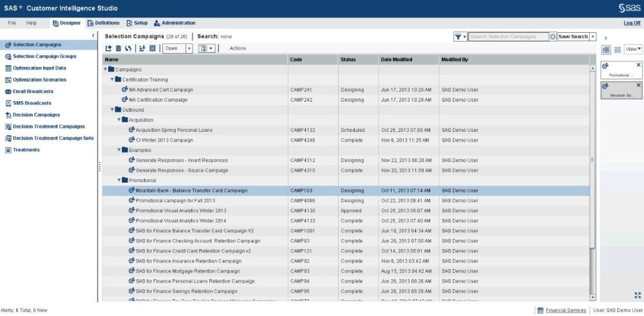Collapse the Certification Training folder
The width and height of the screenshot is (644, 316).
(x=112, y=79)
